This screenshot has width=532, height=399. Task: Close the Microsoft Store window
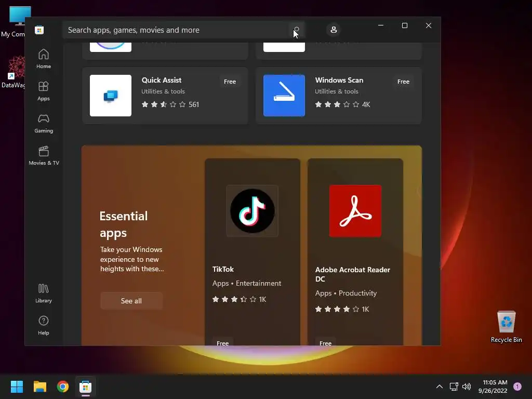(x=429, y=25)
